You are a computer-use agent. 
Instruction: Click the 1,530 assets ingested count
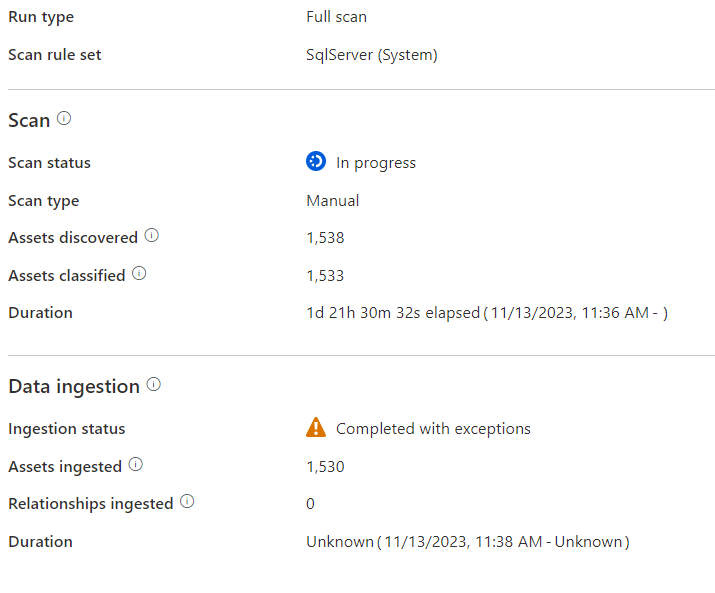pos(325,467)
